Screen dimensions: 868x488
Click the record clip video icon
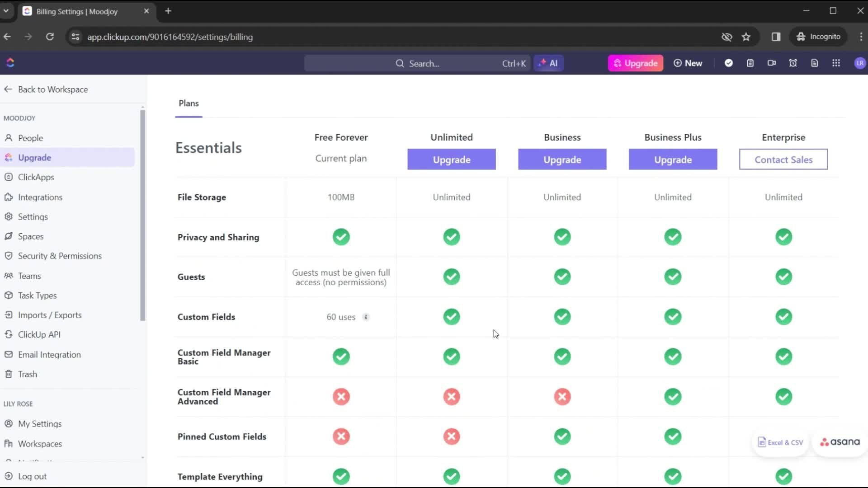[x=772, y=63]
